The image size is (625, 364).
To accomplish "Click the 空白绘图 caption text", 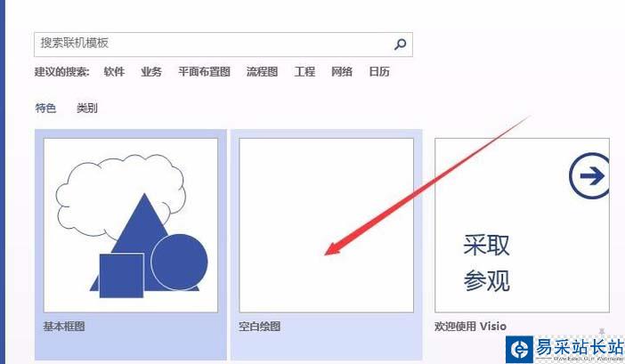I will tap(259, 327).
